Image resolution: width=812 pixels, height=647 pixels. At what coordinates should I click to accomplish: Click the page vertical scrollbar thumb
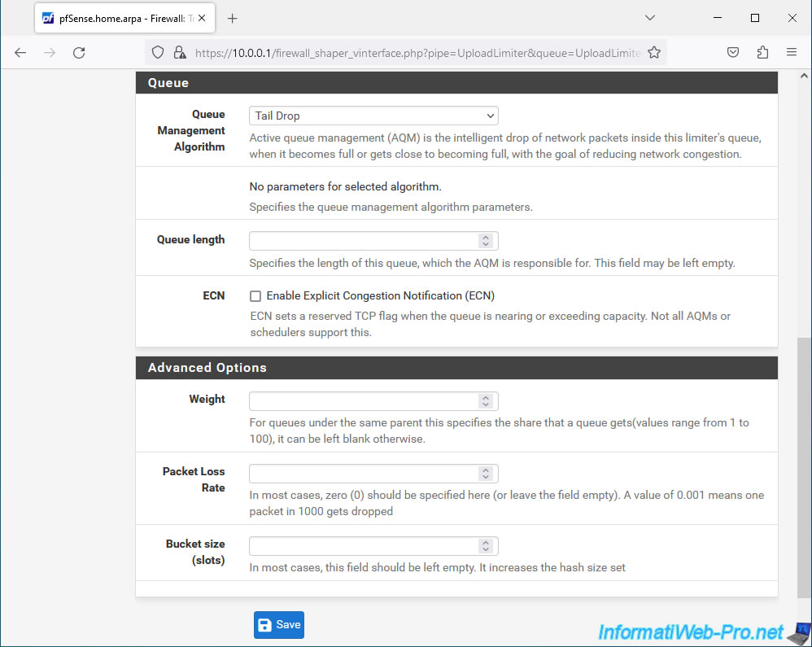click(x=804, y=468)
